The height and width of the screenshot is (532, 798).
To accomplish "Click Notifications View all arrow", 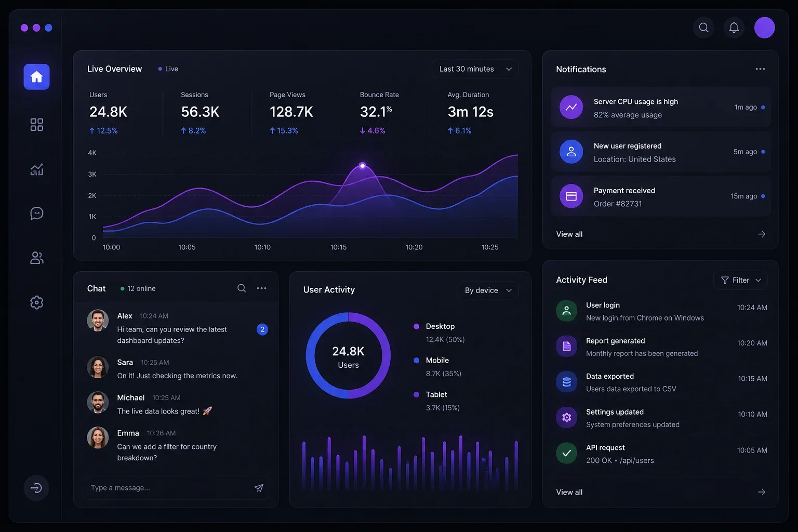I will [762, 234].
